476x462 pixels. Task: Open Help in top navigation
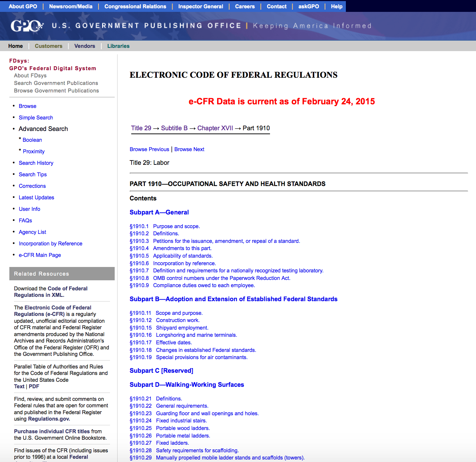337,6
